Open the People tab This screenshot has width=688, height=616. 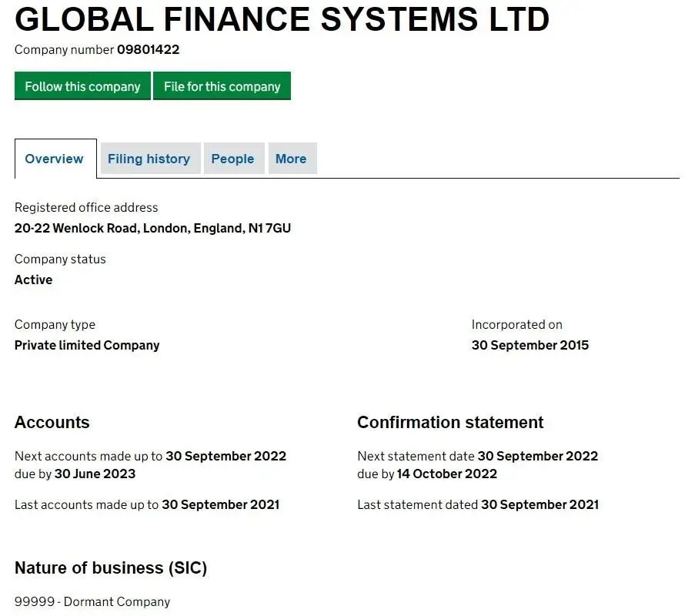click(232, 159)
